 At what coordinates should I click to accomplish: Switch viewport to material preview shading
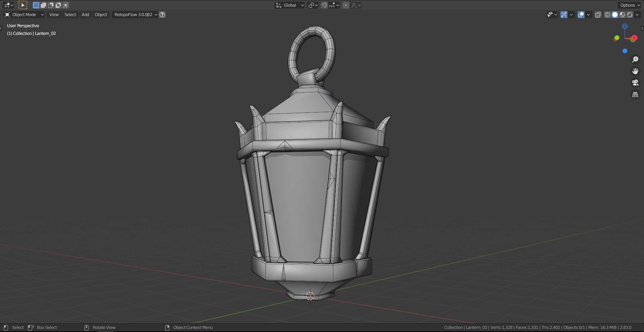[x=622, y=14]
